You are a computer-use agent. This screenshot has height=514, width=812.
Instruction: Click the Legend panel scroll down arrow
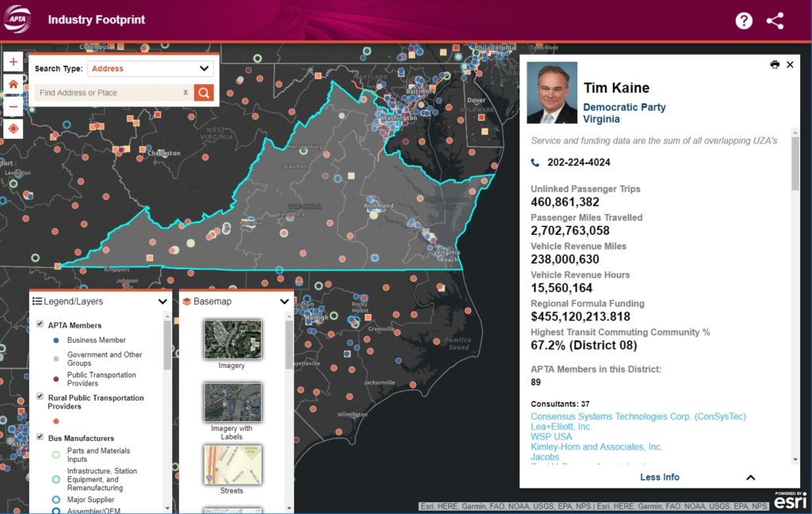point(167,508)
